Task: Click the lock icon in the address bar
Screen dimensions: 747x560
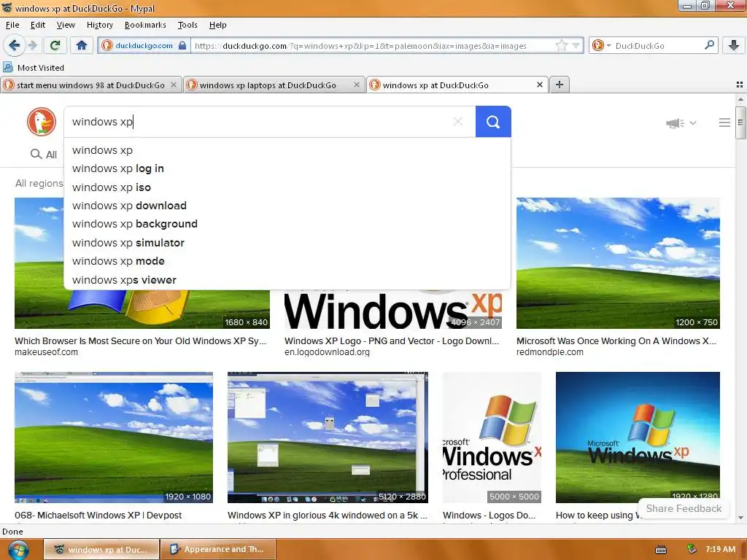Action: (x=182, y=46)
